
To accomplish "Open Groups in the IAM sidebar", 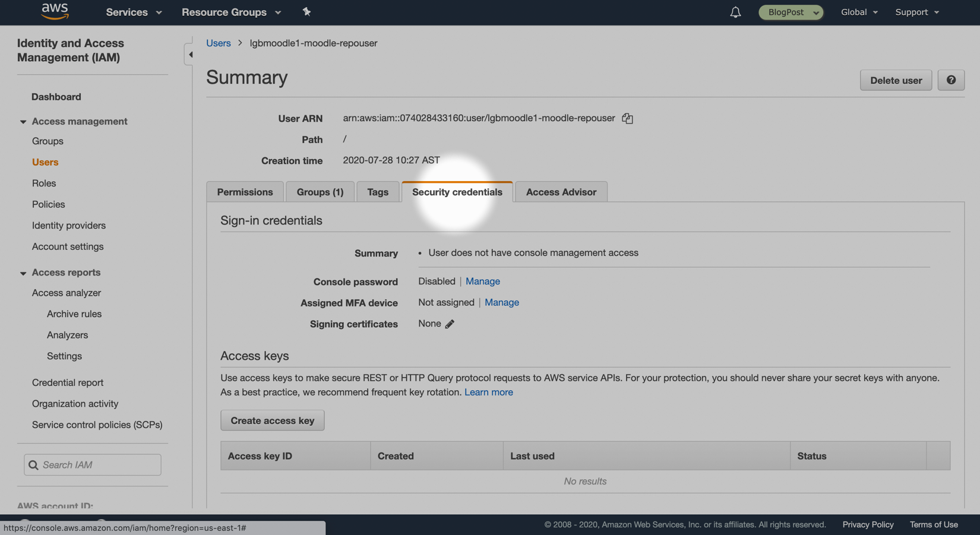I will pos(48,141).
